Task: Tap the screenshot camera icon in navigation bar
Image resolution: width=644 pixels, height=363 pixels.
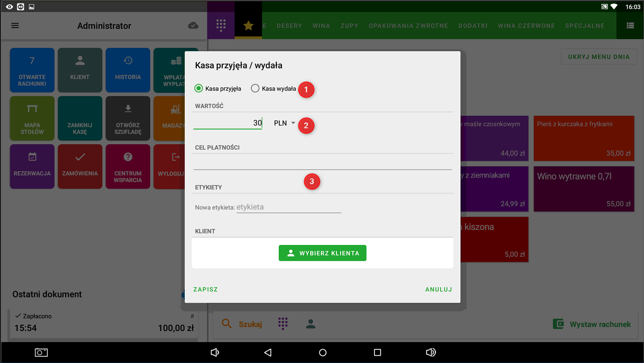Action: 41,352
